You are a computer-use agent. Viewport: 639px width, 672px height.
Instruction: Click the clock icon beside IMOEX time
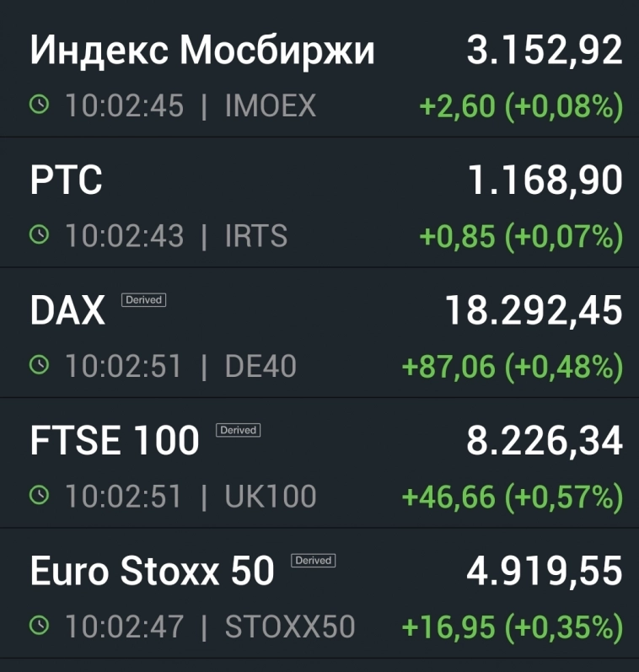pyautogui.click(x=39, y=105)
